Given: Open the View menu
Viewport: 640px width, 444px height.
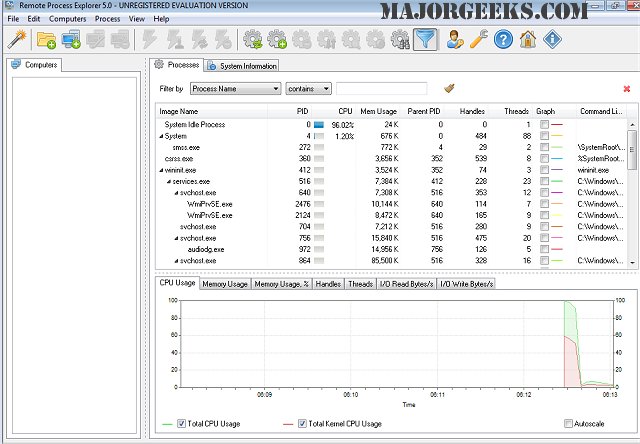Looking at the screenshot, I should pos(137,19).
